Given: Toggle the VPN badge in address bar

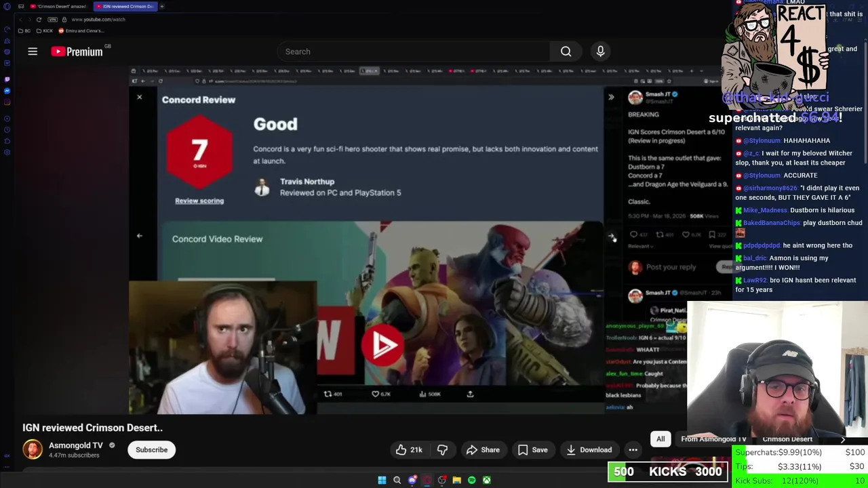Looking at the screenshot, I should [53, 20].
